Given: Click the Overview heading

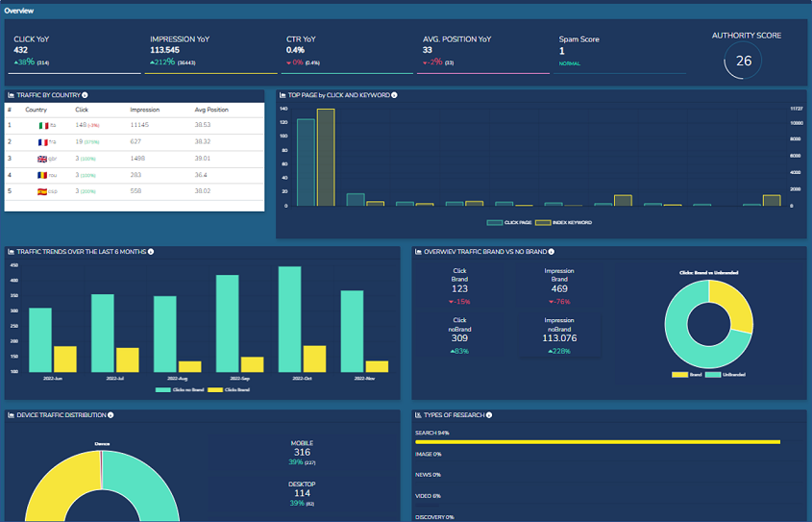Looking at the screenshot, I should [x=19, y=11].
